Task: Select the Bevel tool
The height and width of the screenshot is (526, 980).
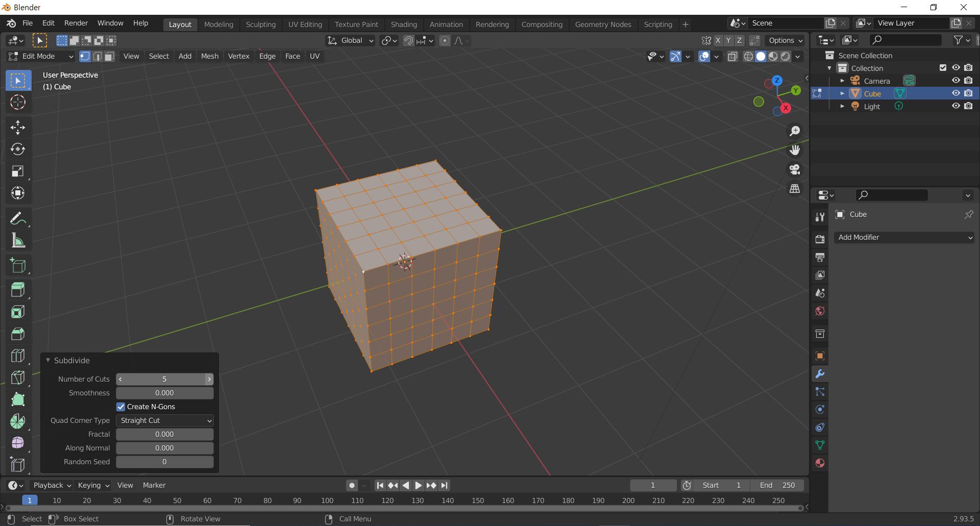Action: coord(18,334)
